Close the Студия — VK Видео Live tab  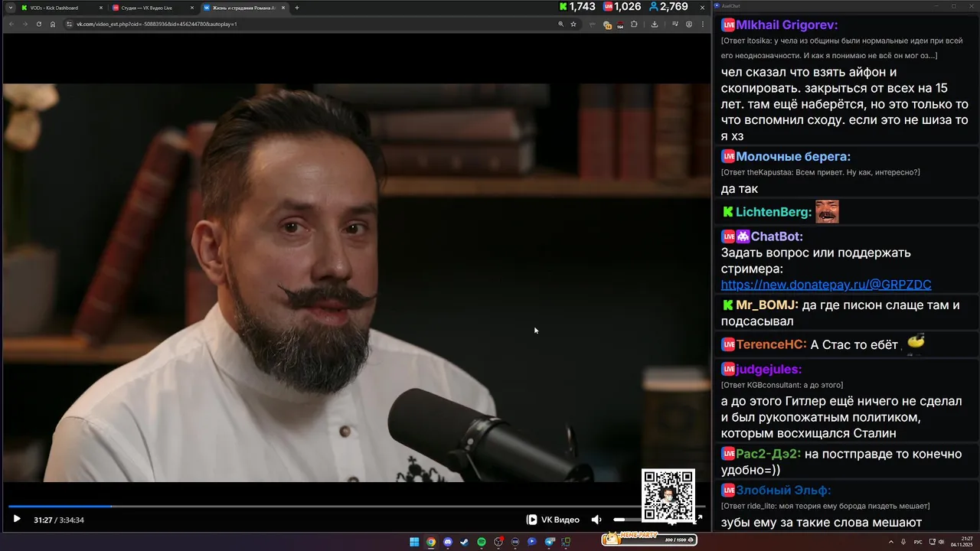pyautogui.click(x=192, y=8)
